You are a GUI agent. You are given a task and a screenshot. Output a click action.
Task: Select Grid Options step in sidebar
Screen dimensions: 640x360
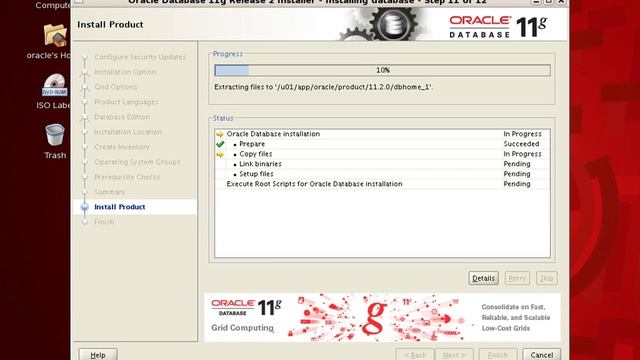point(116,87)
